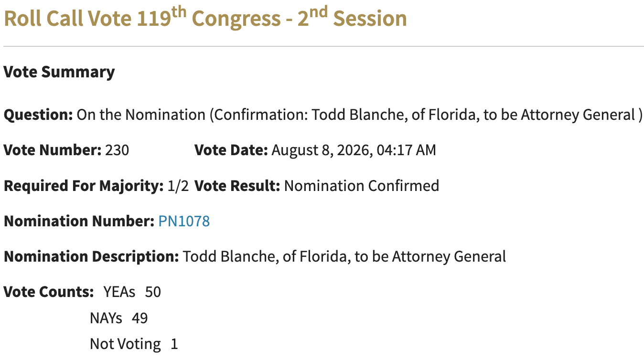Viewport: 644px width, 360px height.
Task: Click the Vote Date label
Action: click(231, 150)
